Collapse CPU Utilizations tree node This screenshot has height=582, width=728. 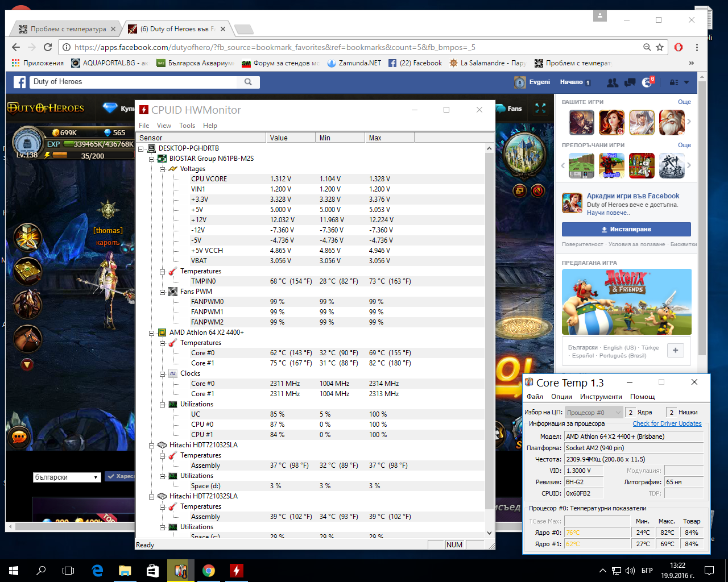pyautogui.click(x=162, y=404)
